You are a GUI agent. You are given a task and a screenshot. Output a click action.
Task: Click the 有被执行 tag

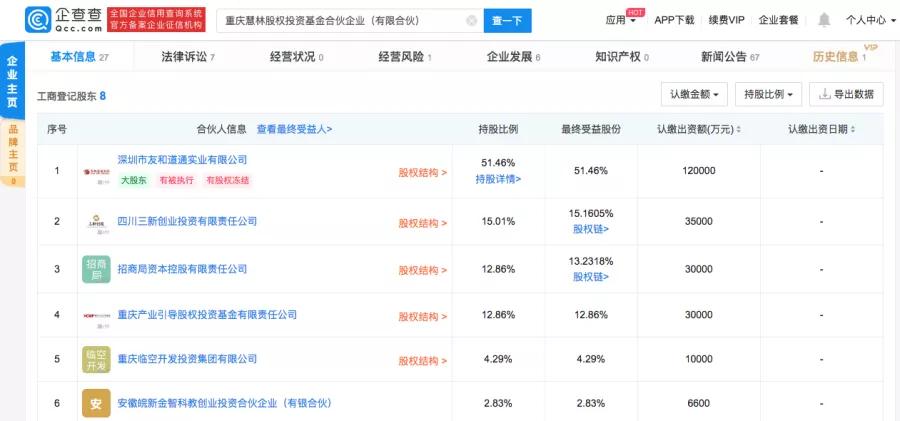[176, 180]
